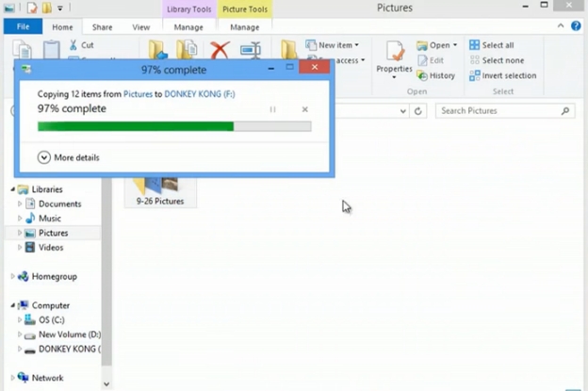Image resolution: width=588 pixels, height=391 pixels.
Task: Click the DONKEY KONG (F:) destination link
Action: (200, 94)
